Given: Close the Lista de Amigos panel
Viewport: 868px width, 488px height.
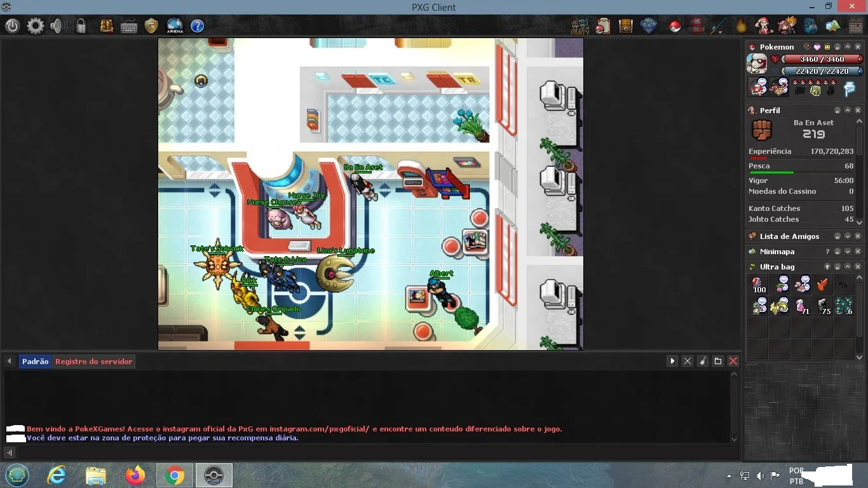Looking at the screenshot, I should (x=858, y=236).
